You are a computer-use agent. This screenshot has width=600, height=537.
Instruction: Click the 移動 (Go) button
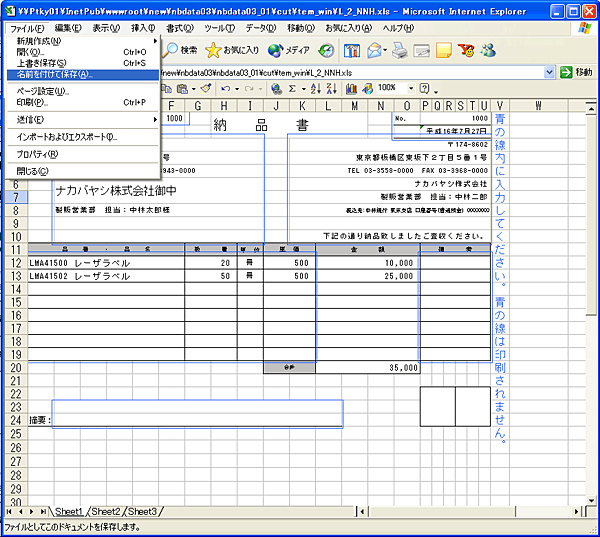[578, 72]
